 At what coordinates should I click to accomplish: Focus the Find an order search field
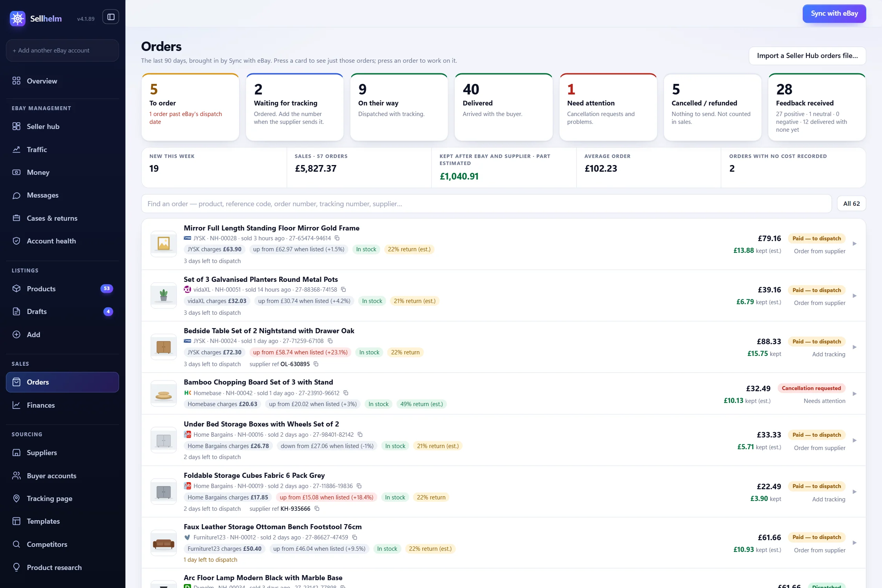coord(486,204)
